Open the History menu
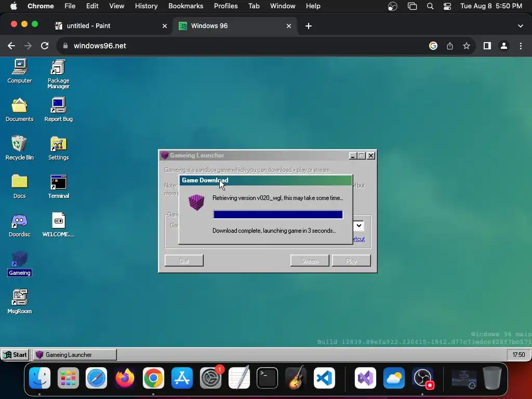Screen dimensions: 532x399 [x=146, y=6]
